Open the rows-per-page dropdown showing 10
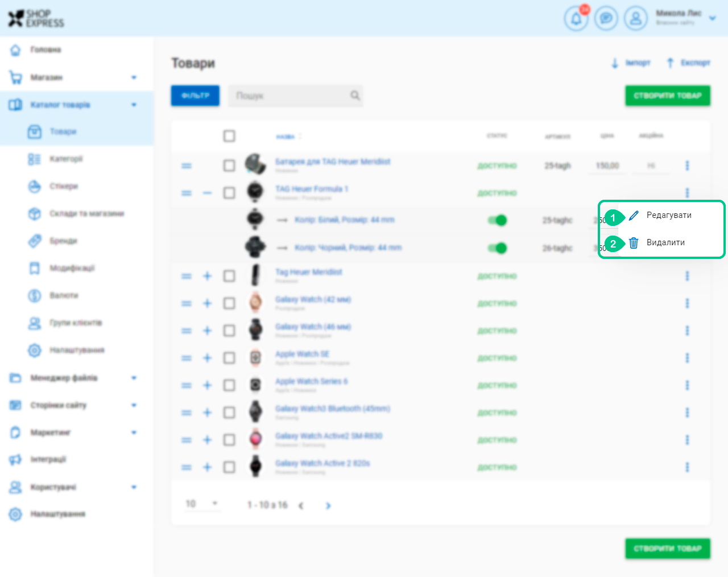The height and width of the screenshot is (577, 728). click(x=202, y=504)
